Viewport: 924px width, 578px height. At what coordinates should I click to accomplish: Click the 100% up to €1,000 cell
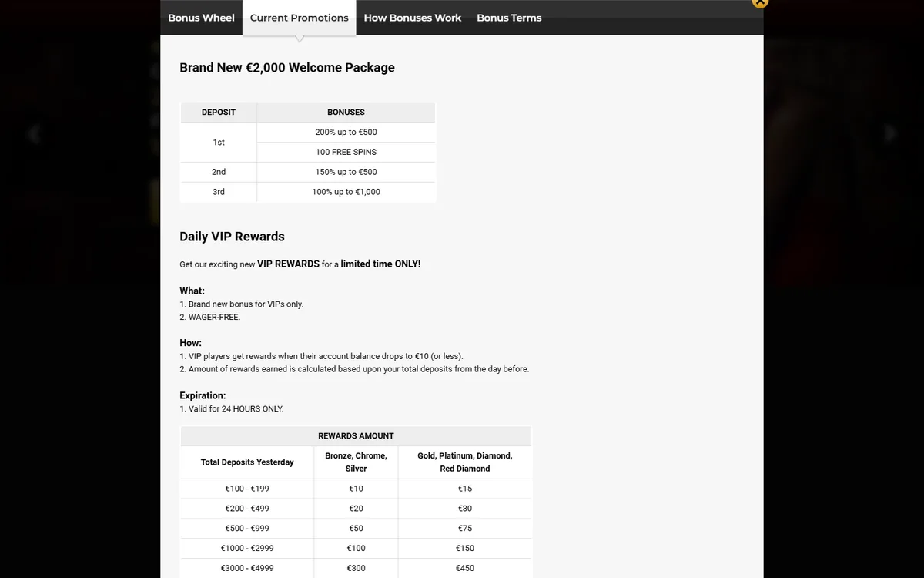[x=346, y=192]
